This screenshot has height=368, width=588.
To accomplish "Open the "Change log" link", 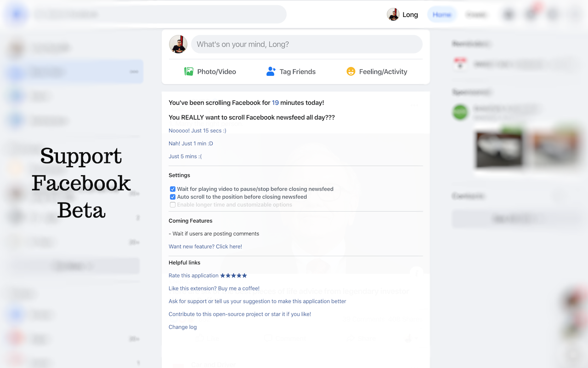I will 183,327.
